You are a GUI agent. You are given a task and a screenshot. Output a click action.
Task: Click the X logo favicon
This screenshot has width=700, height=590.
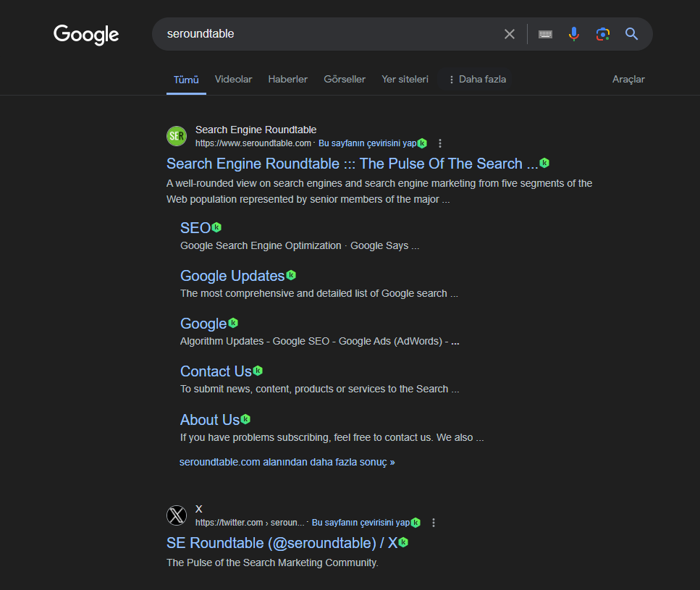[x=177, y=515]
